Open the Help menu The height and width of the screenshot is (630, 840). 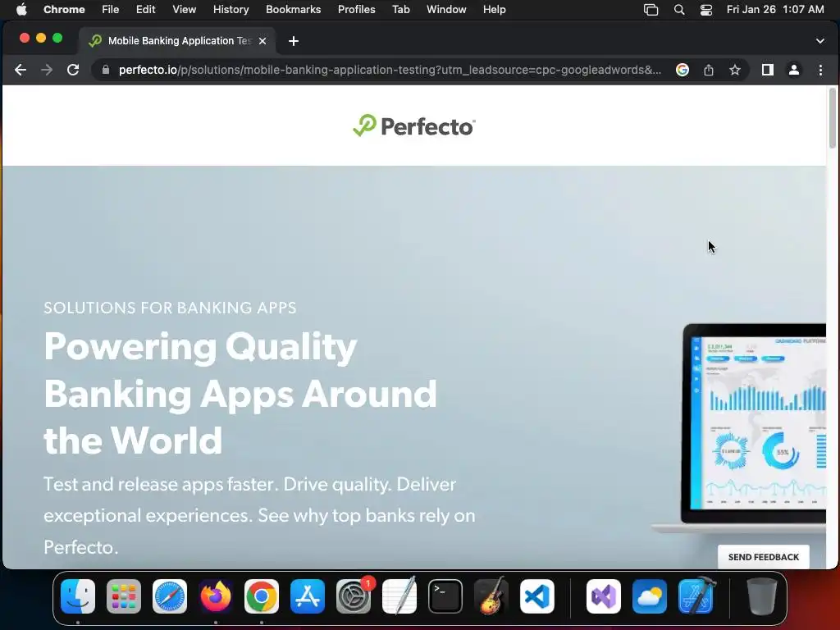click(x=494, y=9)
